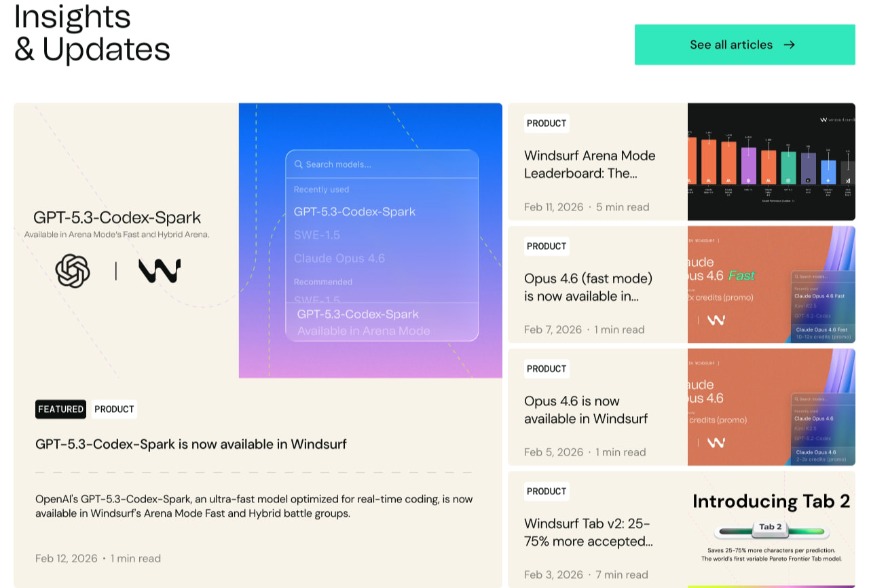Open Opus 4.6 is now available in Windsurf
869x588 pixels.
pos(586,410)
